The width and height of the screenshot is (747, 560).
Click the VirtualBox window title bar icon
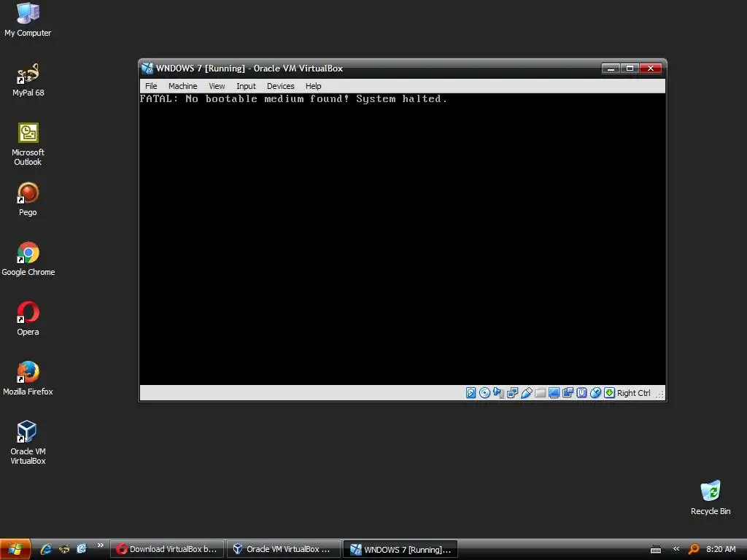pos(147,68)
